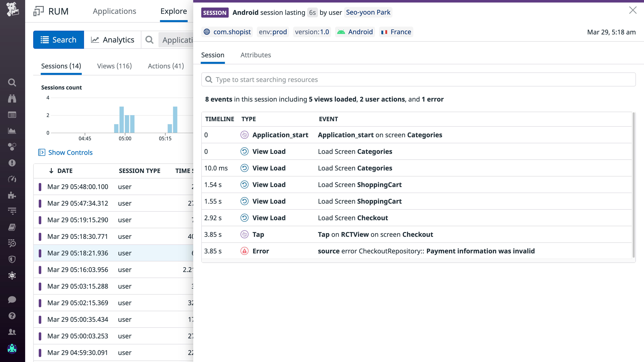Open Metrics using the chart sidebar icon
The width and height of the screenshot is (644, 362).
(12, 131)
